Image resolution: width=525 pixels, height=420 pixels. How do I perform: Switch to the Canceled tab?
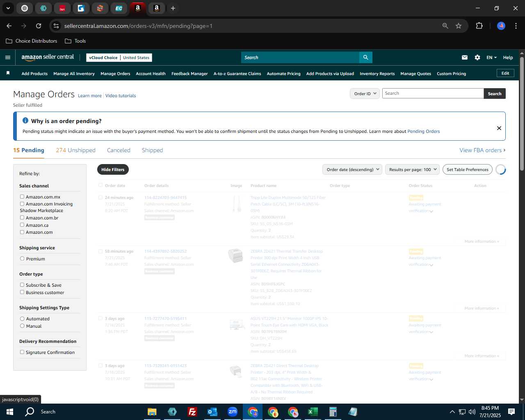(x=119, y=150)
